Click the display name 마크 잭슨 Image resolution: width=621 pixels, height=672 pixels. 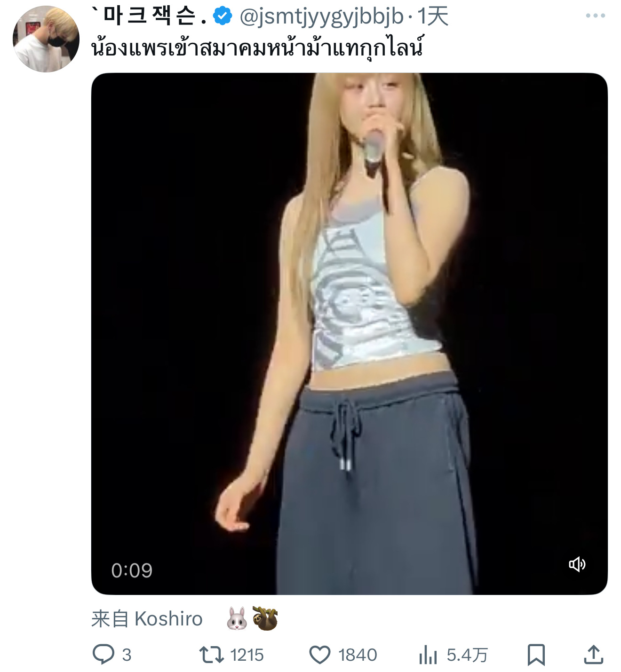point(149,16)
